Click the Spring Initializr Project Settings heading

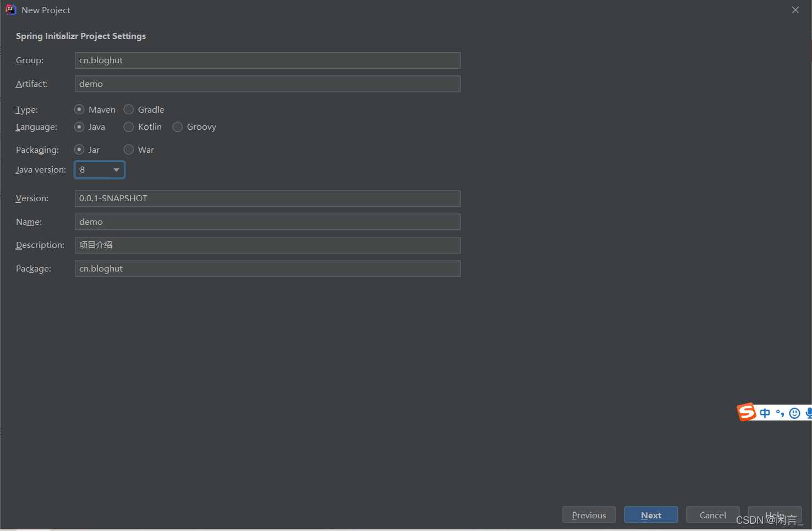[81, 36]
